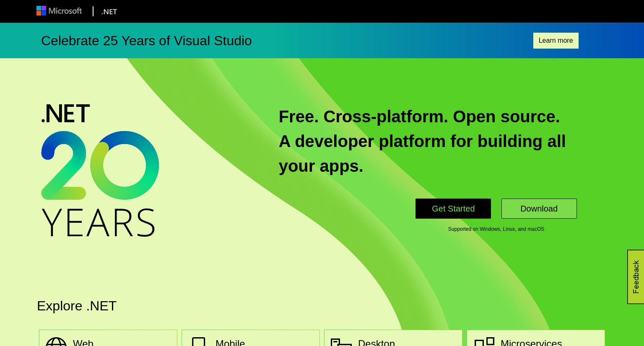644x346 pixels.
Task: Click the Web globe icon
Action: tap(56, 342)
